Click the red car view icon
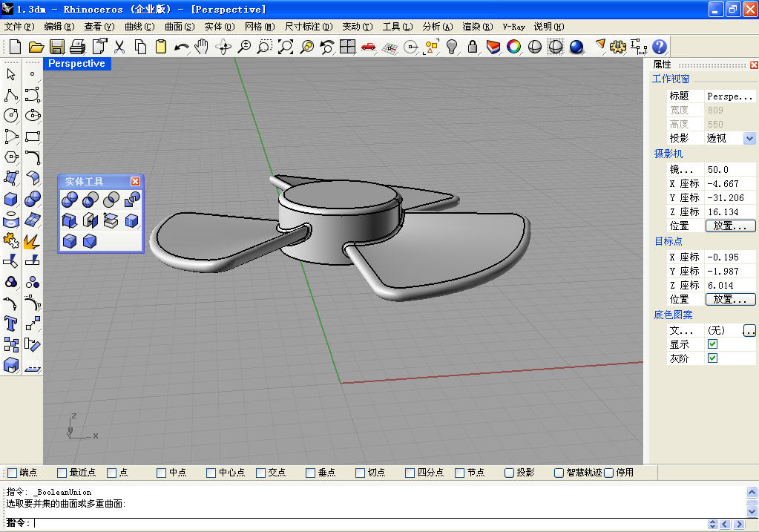The height and width of the screenshot is (532, 759). point(369,47)
